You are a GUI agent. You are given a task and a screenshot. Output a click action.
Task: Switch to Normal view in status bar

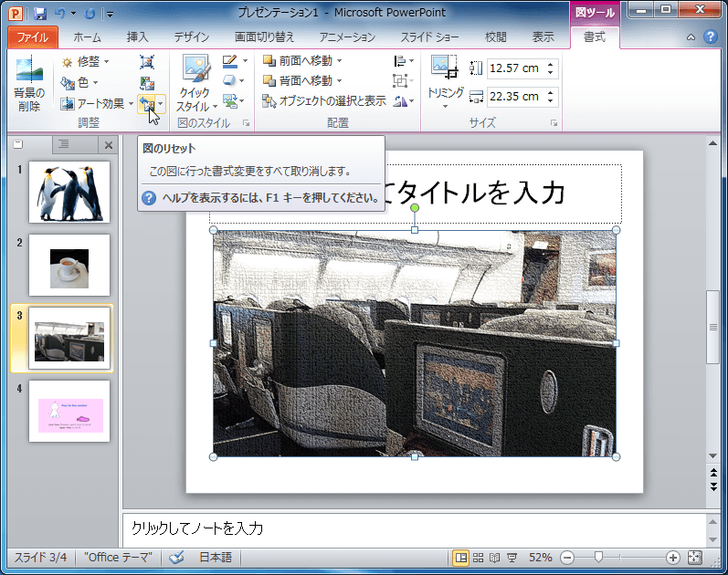click(460, 558)
